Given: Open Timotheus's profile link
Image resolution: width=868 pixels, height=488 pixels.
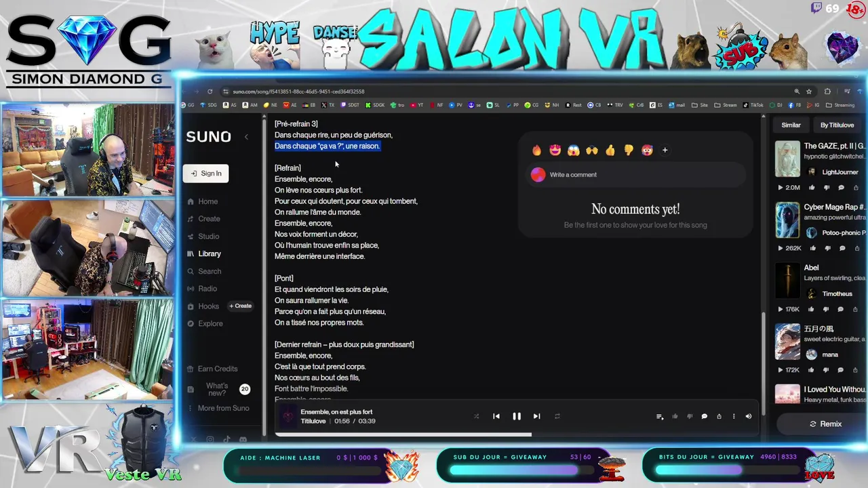Looking at the screenshot, I should (x=837, y=293).
